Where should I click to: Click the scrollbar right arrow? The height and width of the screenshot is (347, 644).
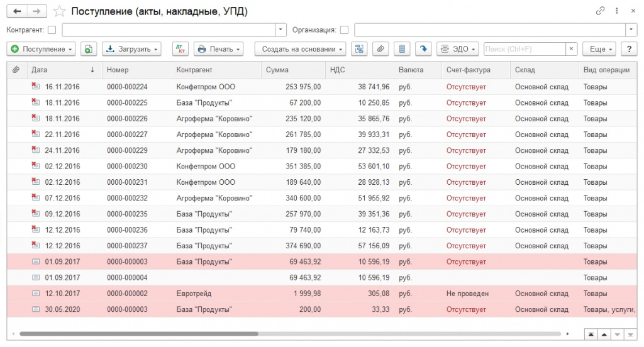pyautogui.click(x=568, y=334)
